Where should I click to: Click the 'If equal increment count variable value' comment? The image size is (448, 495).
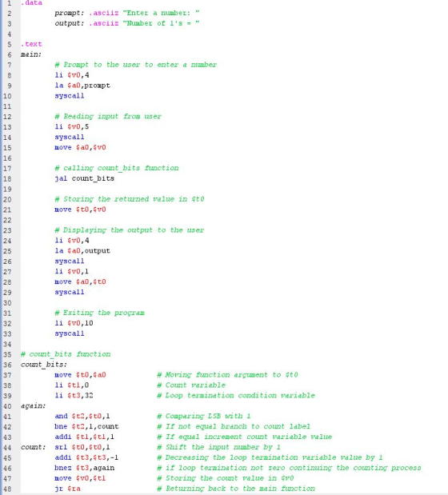(245, 437)
